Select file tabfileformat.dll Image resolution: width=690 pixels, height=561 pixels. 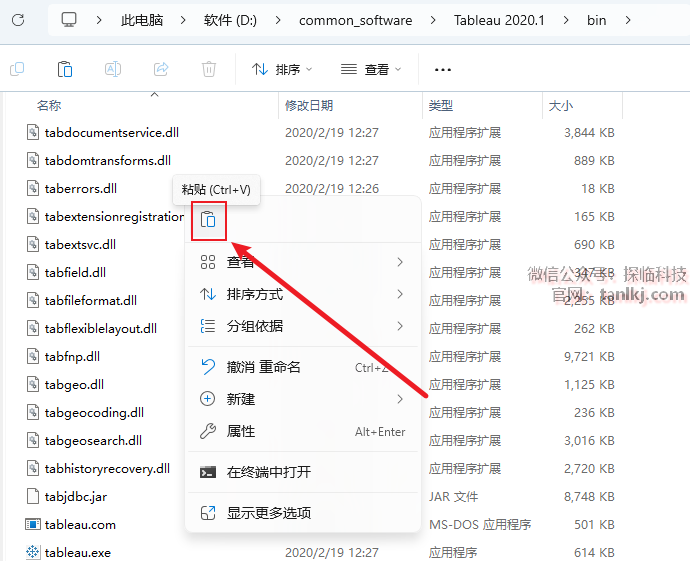coord(91,301)
